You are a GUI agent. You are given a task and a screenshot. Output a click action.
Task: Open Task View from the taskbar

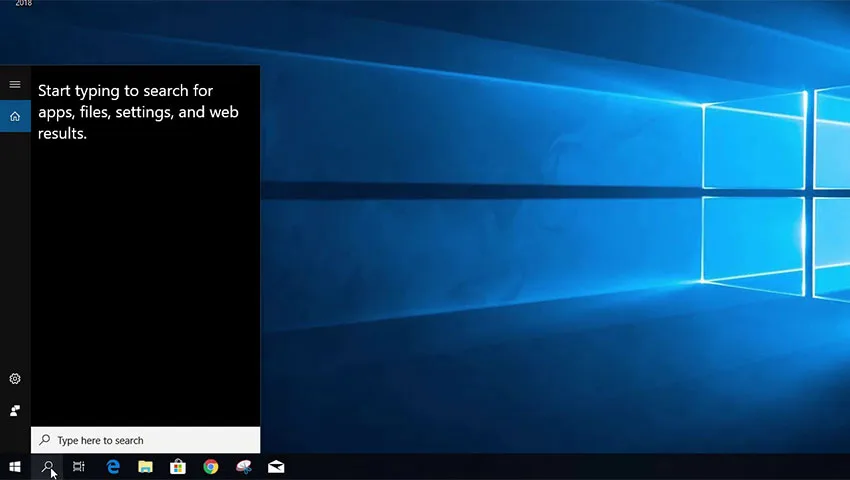[79, 466]
